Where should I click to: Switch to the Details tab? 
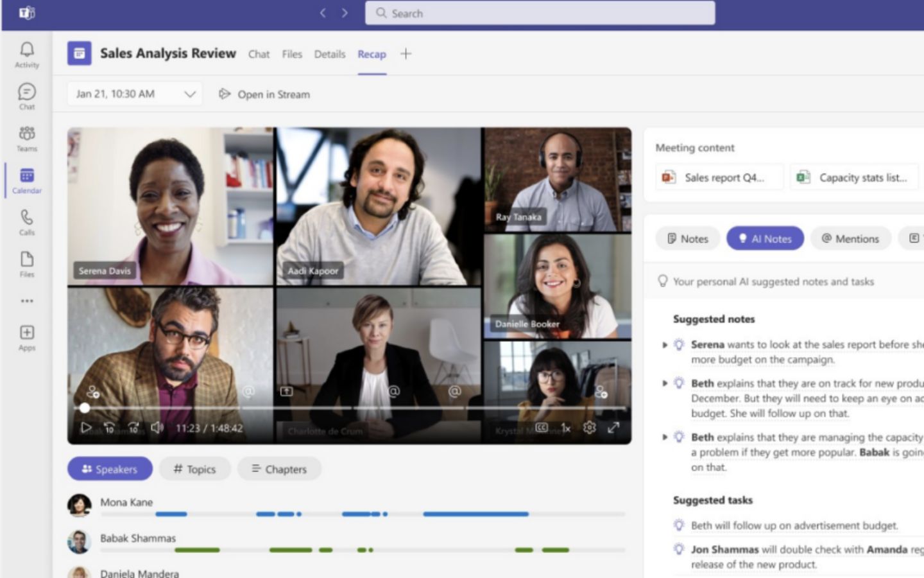click(x=329, y=54)
